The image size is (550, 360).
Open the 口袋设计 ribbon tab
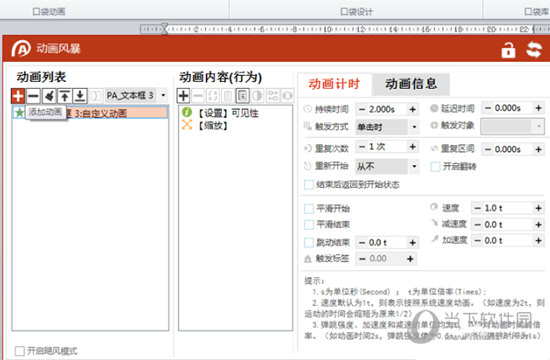(x=356, y=12)
